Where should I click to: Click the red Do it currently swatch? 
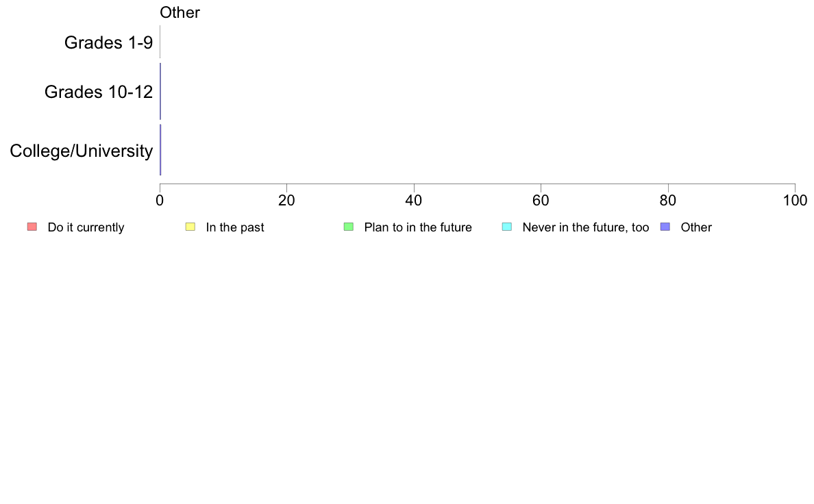[x=32, y=227]
